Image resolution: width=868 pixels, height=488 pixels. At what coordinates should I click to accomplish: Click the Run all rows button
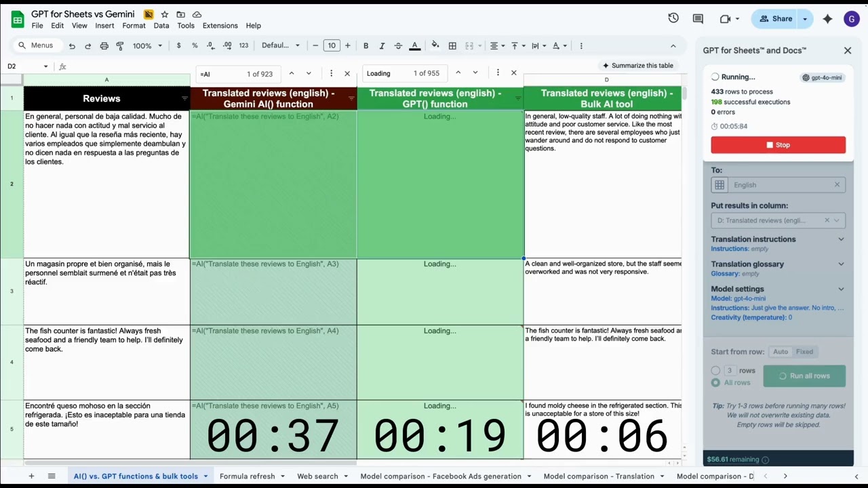coord(804,376)
